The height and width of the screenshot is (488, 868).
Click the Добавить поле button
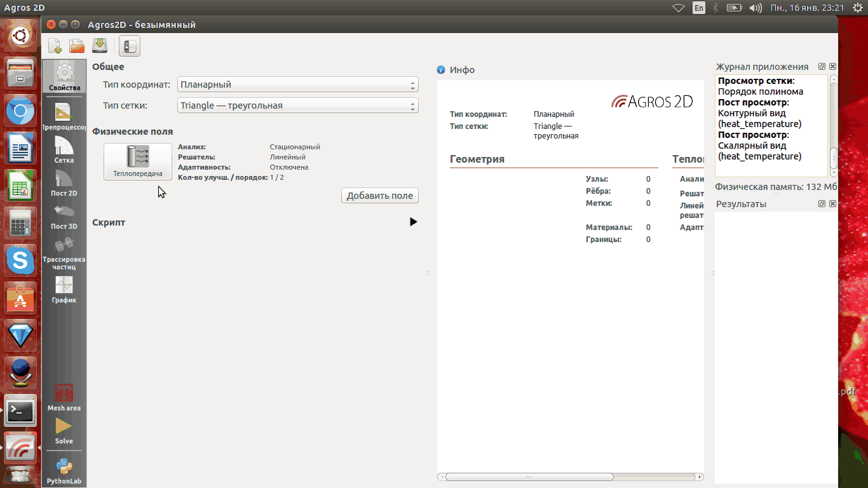tap(380, 196)
